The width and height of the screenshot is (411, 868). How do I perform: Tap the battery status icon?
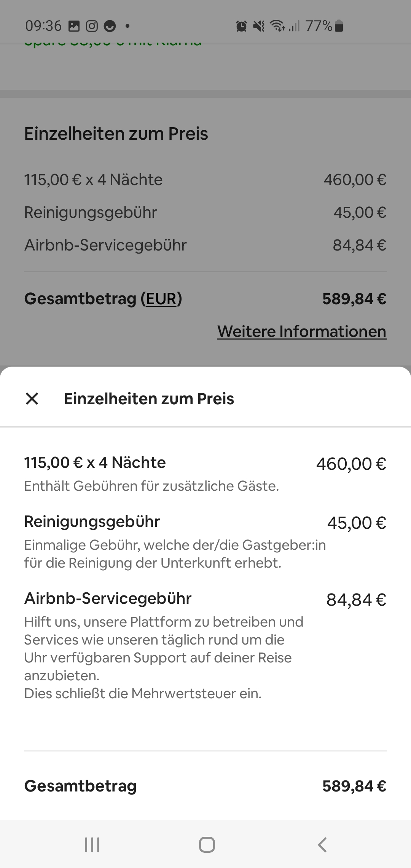pyautogui.click(x=339, y=26)
